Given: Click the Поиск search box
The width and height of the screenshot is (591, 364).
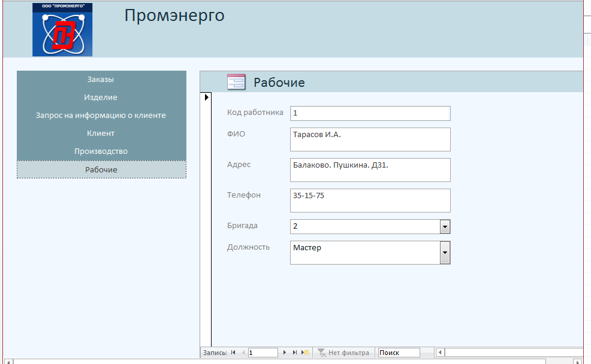Looking at the screenshot, I should click(399, 353).
